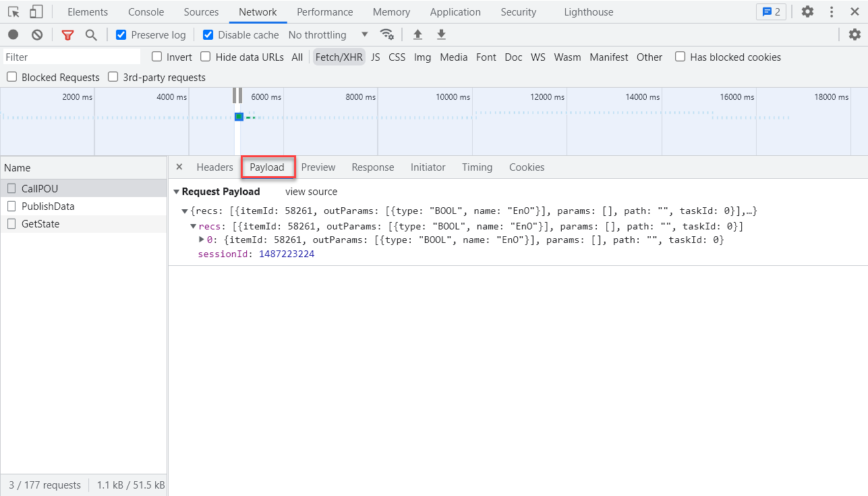Filter by All request types
Image resolution: width=868 pixels, height=496 pixels.
(297, 57)
